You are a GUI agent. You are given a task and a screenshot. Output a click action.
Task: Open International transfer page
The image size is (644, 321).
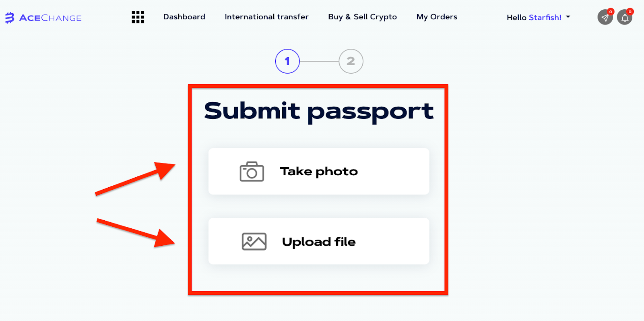click(x=266, y=17)
